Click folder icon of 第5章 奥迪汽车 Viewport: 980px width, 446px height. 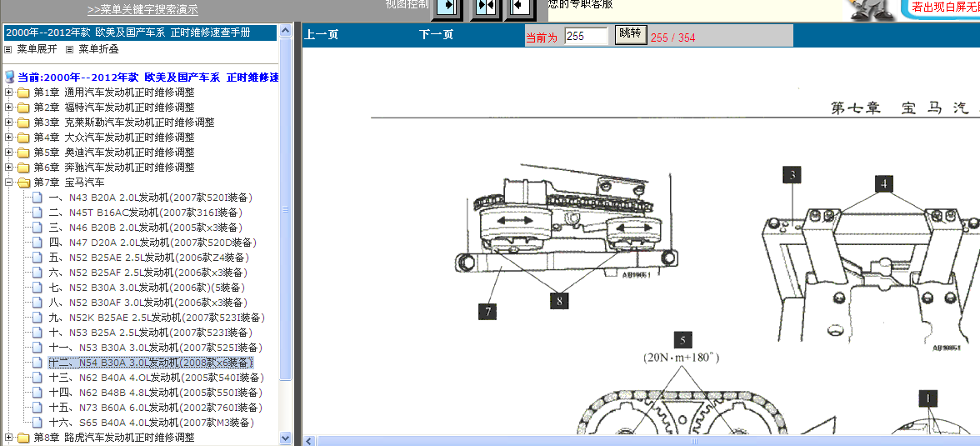point(23,153)
